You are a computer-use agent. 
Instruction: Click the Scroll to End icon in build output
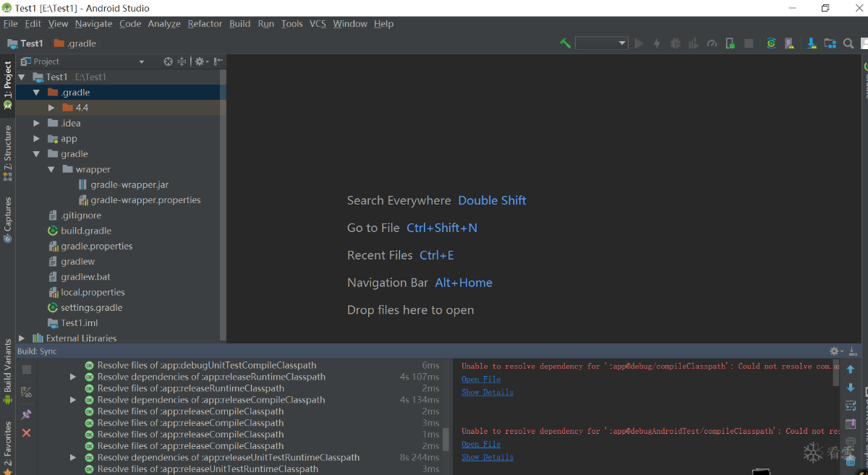click(851, 424)
